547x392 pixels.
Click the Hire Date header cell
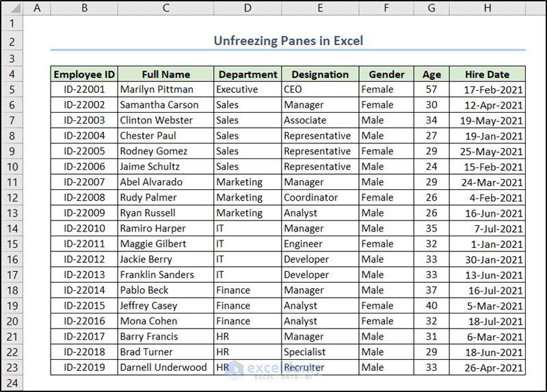487,74
